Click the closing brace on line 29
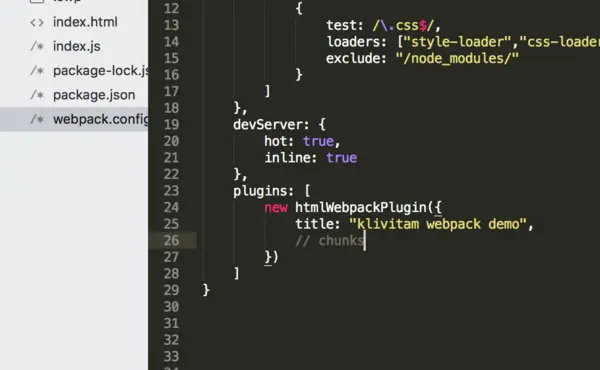The height and width of the screenshot is (370, 600). click(206, 290)
